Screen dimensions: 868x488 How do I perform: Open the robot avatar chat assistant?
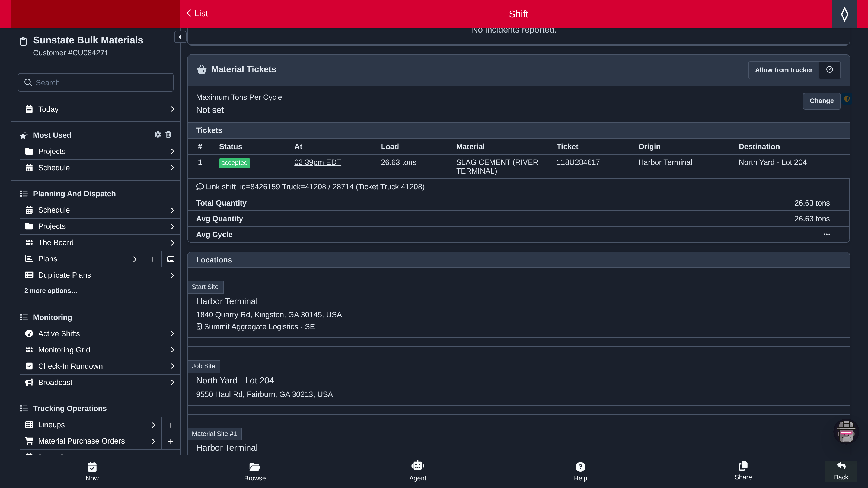click(x=846, y=431)
